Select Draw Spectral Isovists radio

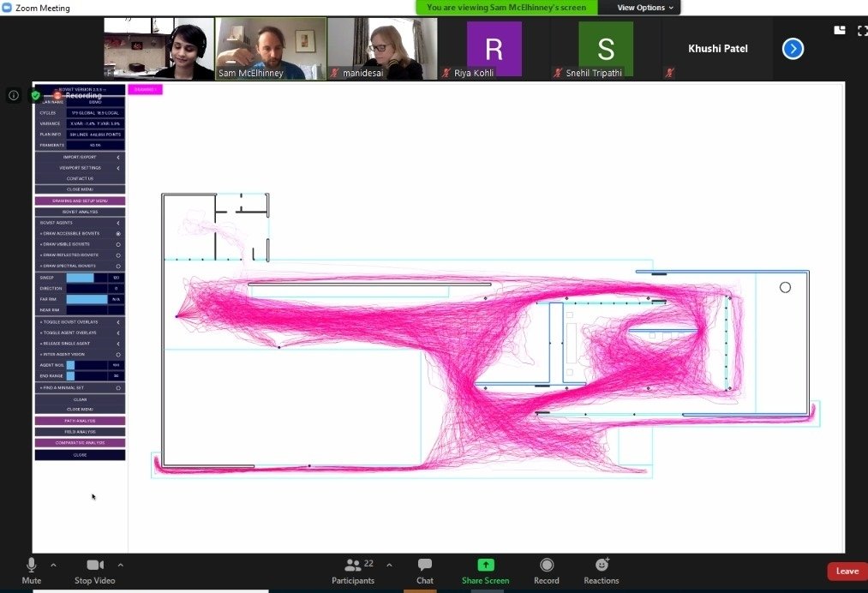coord(118,266)
